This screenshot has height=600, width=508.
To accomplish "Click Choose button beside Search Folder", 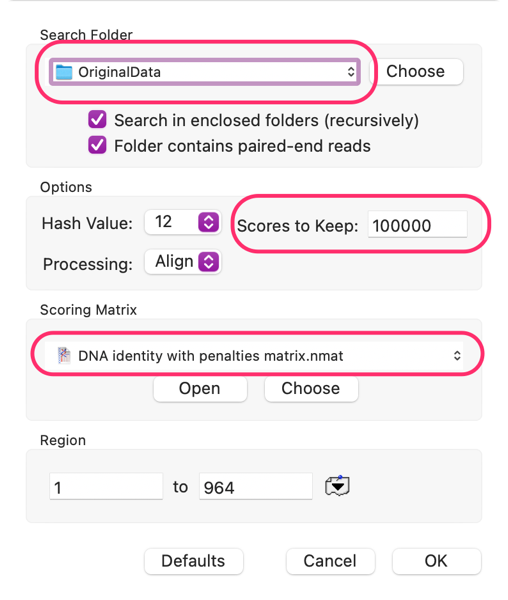I will (x=416, y=72).
